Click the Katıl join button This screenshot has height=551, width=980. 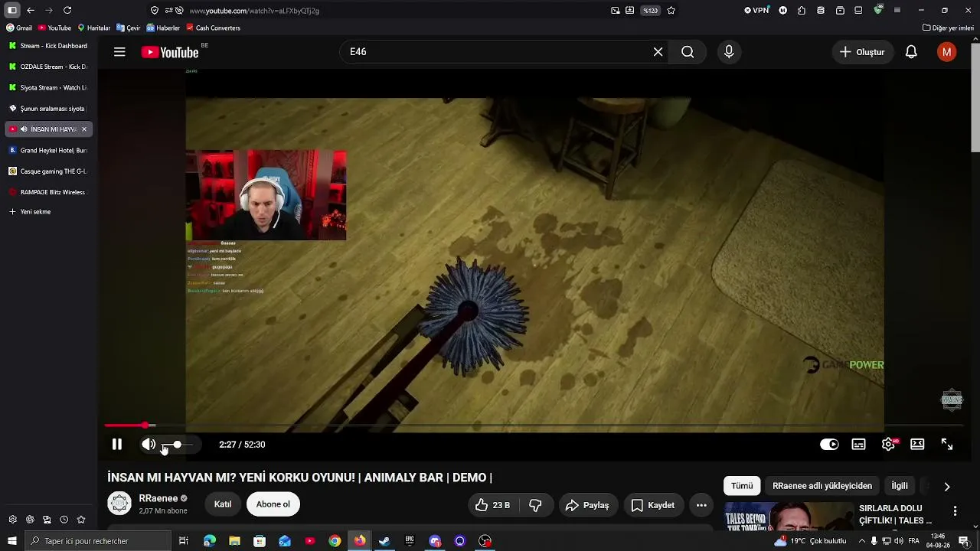point(223,504)
